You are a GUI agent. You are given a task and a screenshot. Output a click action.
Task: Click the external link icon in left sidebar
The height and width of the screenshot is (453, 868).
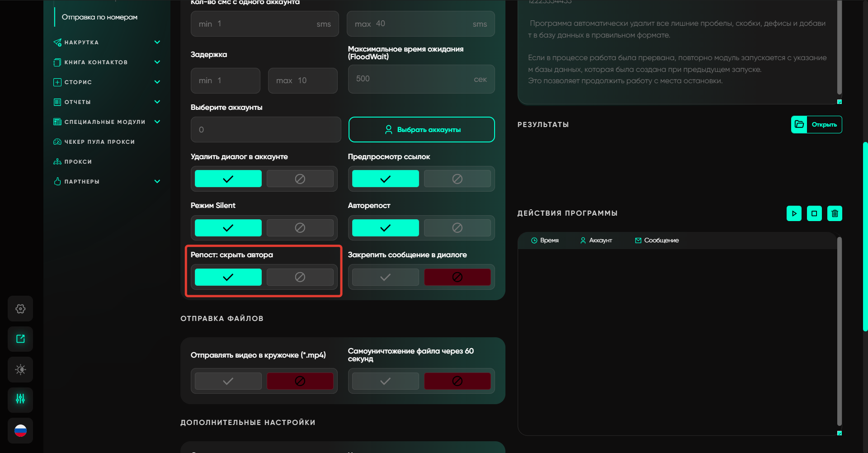20,339
